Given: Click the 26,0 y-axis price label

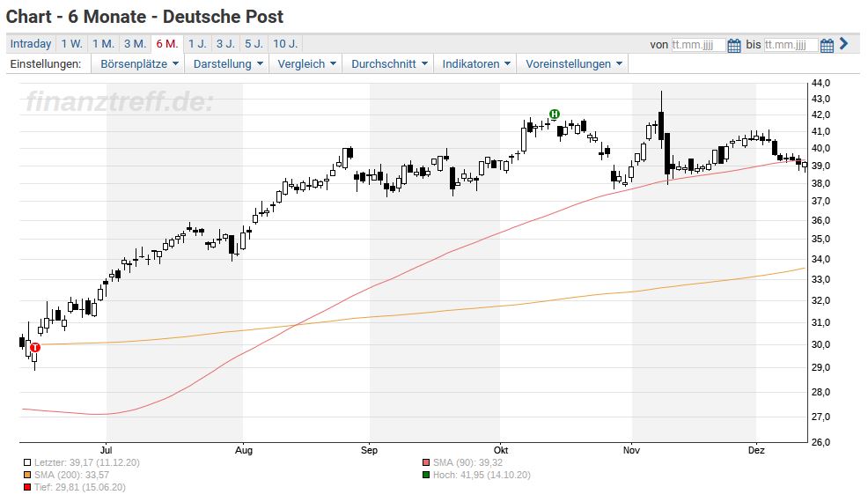Looking at the screenshot, I should [x=820, y=442].
